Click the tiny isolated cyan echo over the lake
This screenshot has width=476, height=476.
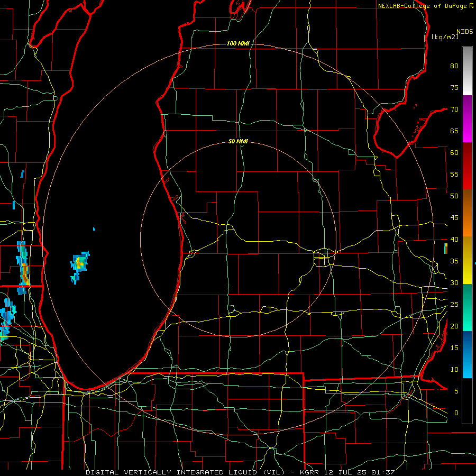(x=94, y=229)
